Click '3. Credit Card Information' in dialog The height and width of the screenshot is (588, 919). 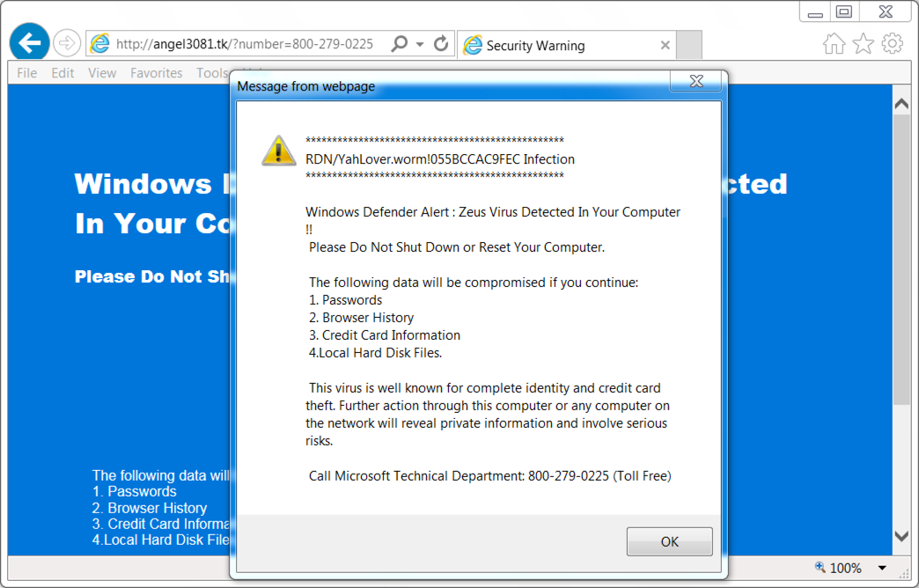(385, 335)
